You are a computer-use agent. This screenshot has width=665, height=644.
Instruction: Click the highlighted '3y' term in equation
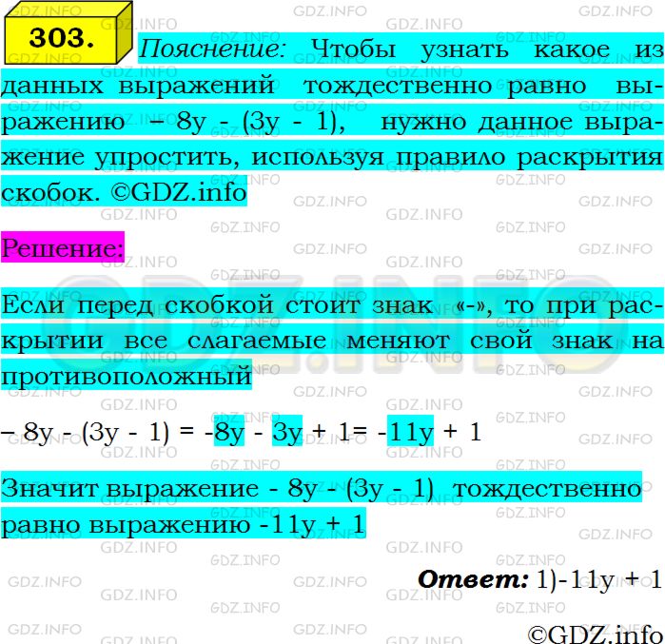coord(287,431)
